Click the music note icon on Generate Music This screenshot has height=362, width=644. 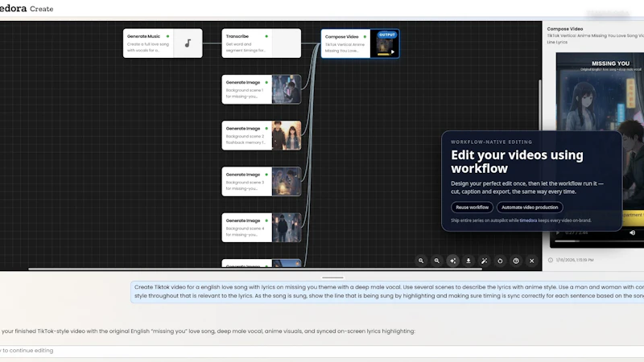pyautogui.click(x=188, y=43)
